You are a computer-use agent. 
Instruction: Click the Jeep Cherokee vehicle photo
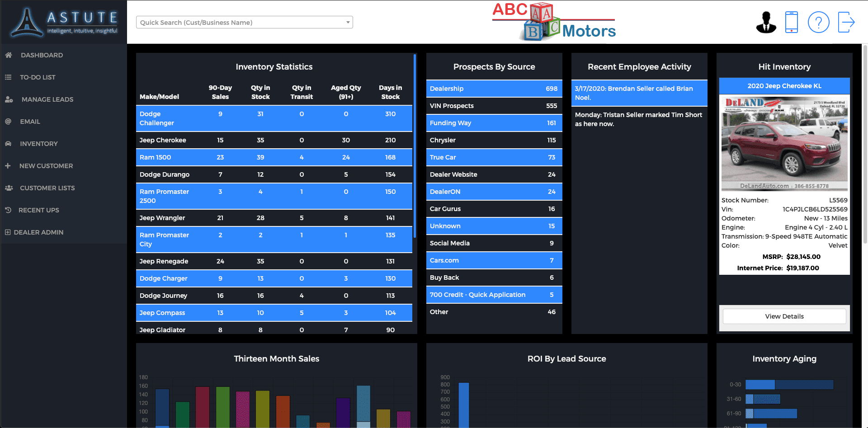tap(784, 143)
